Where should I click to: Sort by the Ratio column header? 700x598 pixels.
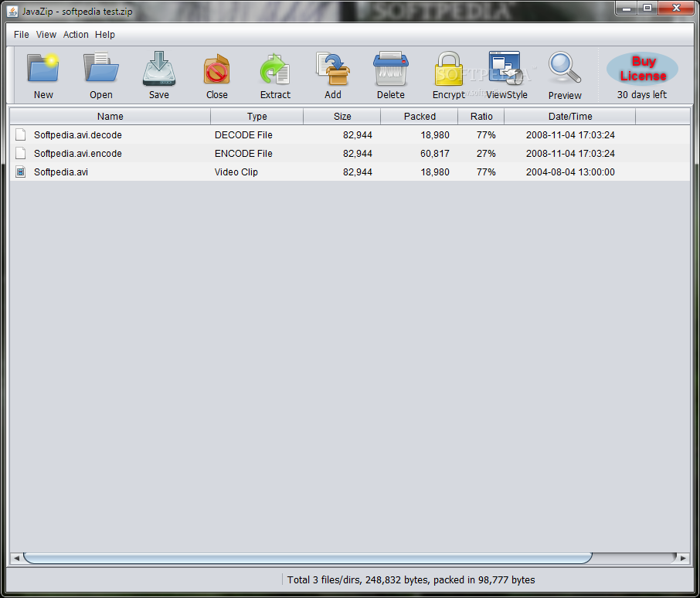click(481, 117)
